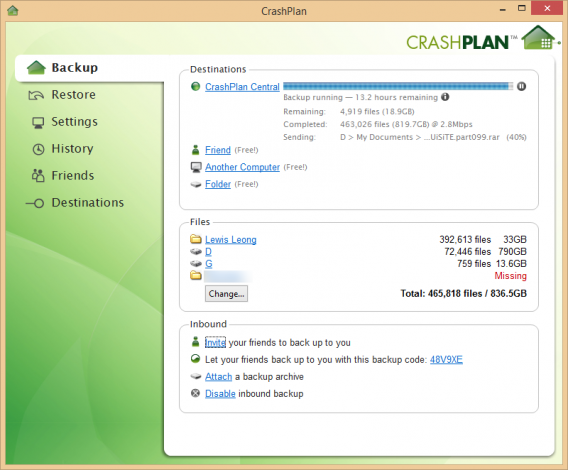Pause the CrashPlan Central backup
Viewport: 568px width, 470px height.
coord(521,87)
